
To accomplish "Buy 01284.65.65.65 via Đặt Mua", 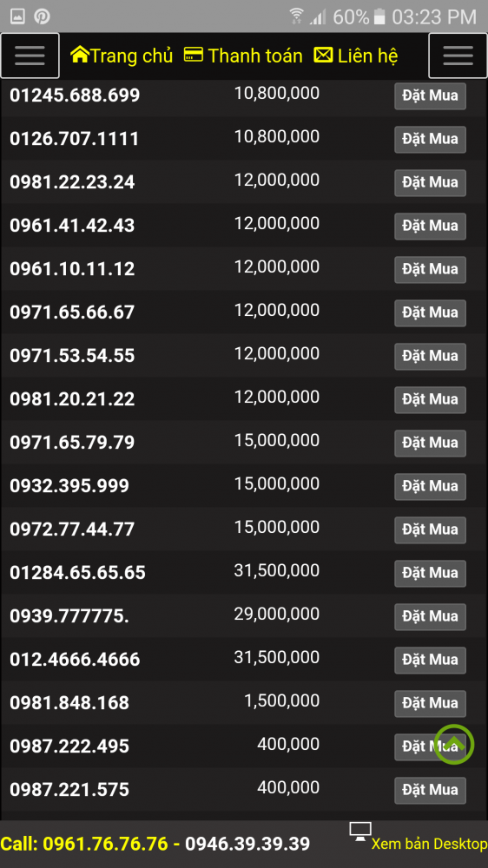I will pos(430,573).
